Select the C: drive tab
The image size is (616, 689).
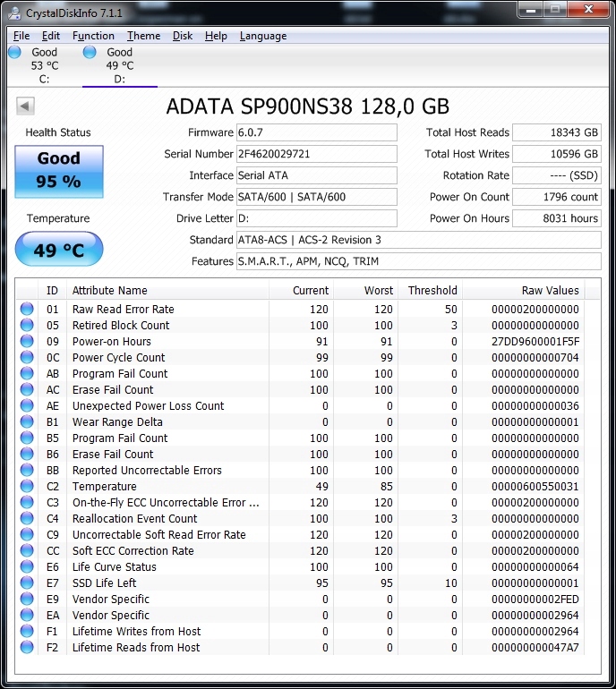point(45,65)
